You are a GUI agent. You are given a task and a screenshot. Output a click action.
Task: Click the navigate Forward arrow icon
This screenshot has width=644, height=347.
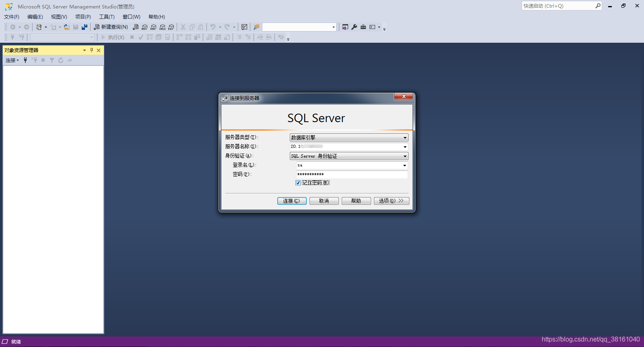pyautogui.click(x=27, y=27)
